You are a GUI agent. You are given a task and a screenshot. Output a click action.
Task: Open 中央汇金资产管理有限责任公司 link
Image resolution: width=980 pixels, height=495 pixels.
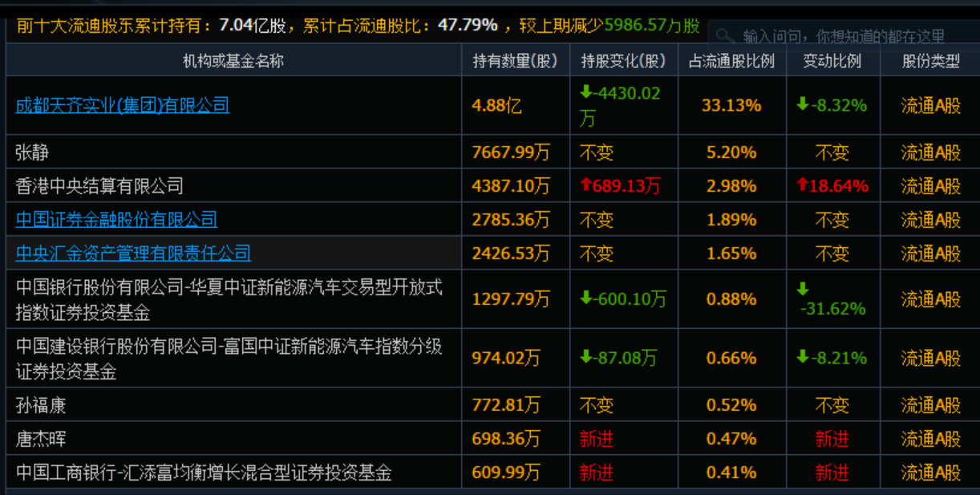[133, 254]
